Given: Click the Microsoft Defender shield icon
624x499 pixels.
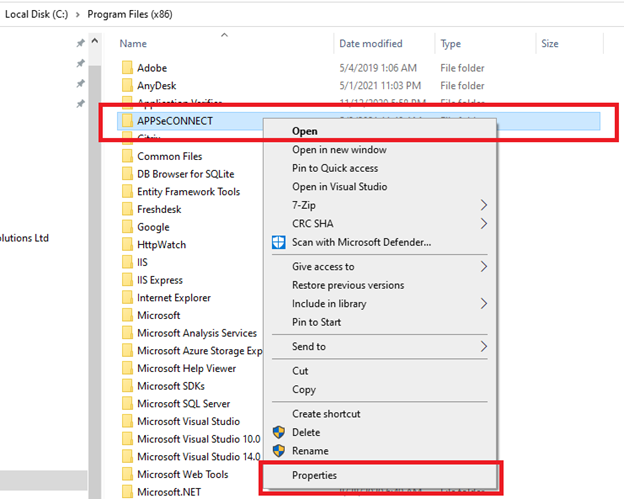Looking at the screenshot, I should tap(278, 242).
